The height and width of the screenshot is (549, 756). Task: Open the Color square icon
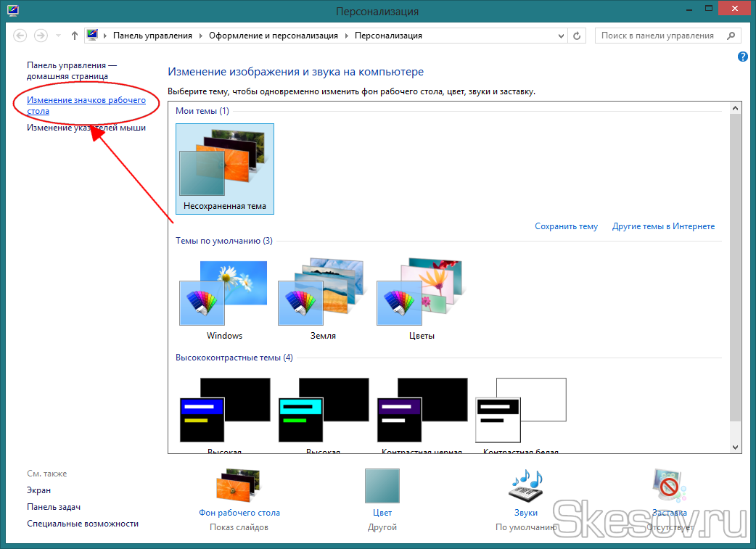382,486
